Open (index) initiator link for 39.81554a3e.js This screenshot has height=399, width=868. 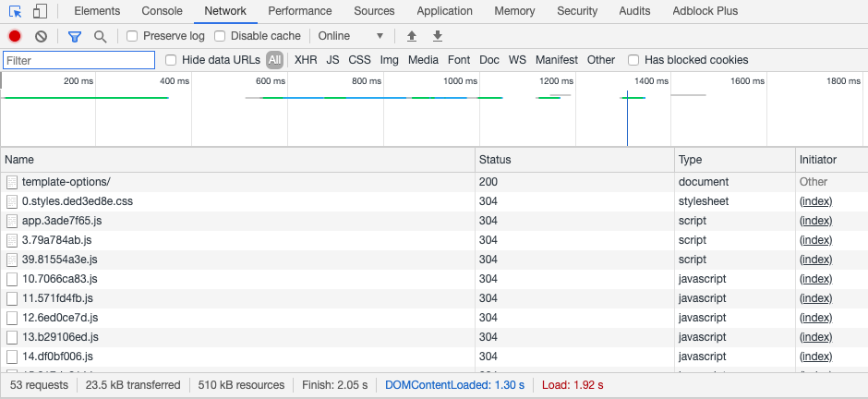(x=816, y=260)
